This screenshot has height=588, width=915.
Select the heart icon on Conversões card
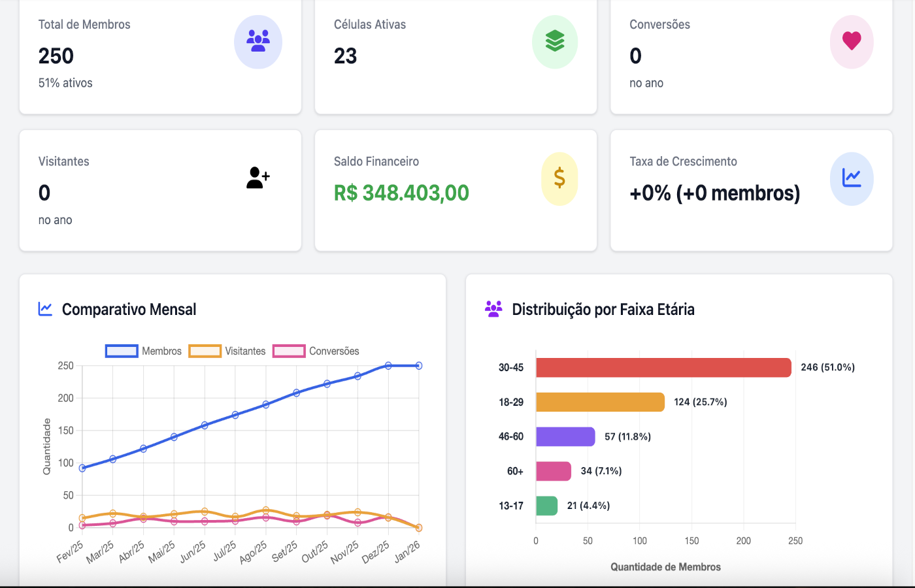(x=852, y=41)
